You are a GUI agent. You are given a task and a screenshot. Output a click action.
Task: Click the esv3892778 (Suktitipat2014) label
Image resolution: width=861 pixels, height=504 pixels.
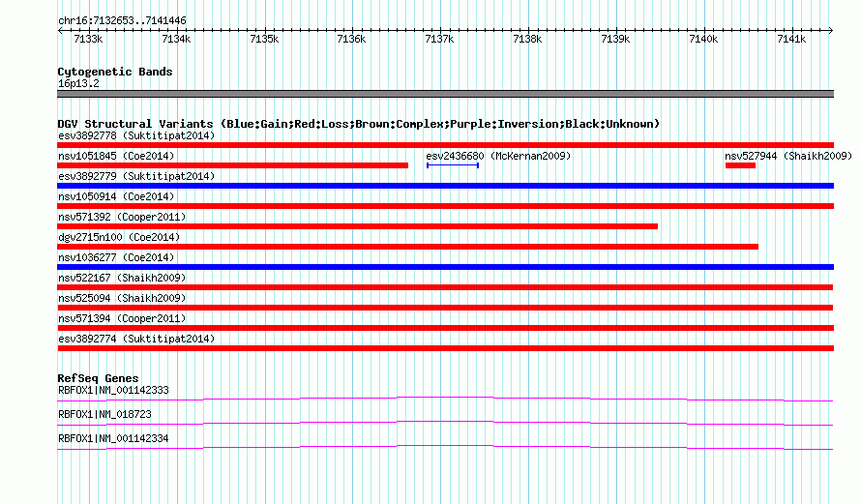pyautogui.click(x=136, y=135)
